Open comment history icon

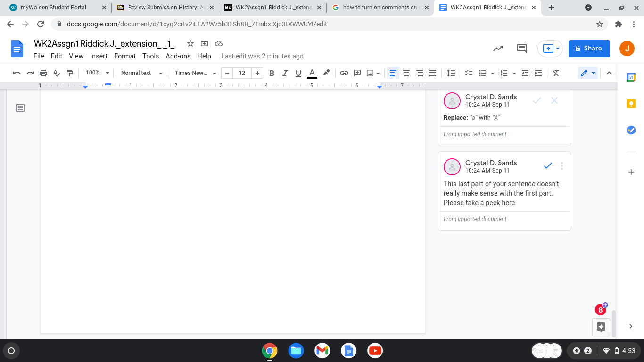[x=521, y=48]
